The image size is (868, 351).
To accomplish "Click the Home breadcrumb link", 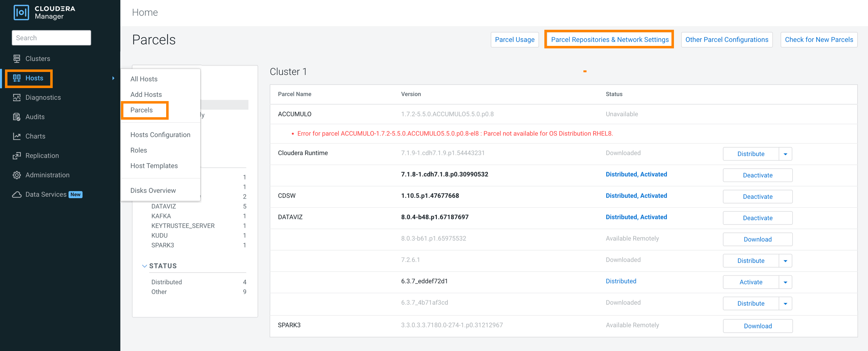I will coord(145,12).
